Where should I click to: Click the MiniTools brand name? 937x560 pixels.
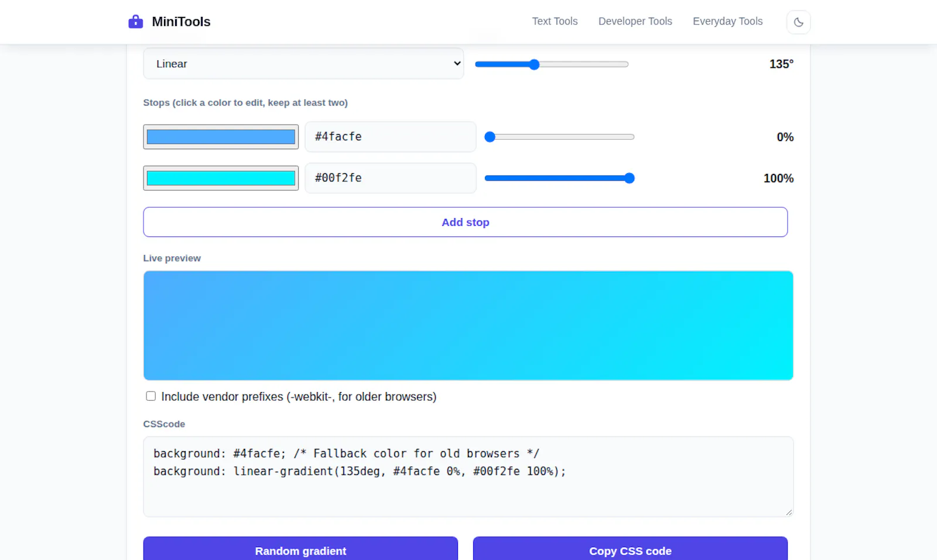click(181, 22)
